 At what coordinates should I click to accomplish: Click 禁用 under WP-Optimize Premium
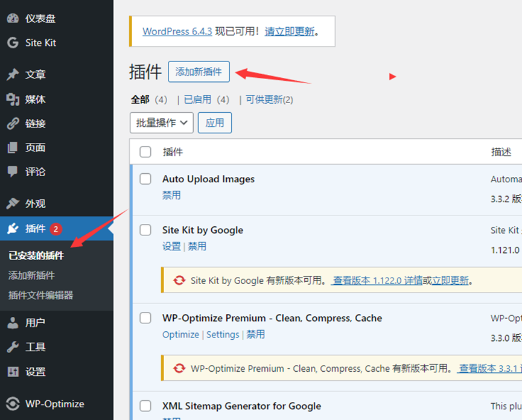tap(256, 334)
